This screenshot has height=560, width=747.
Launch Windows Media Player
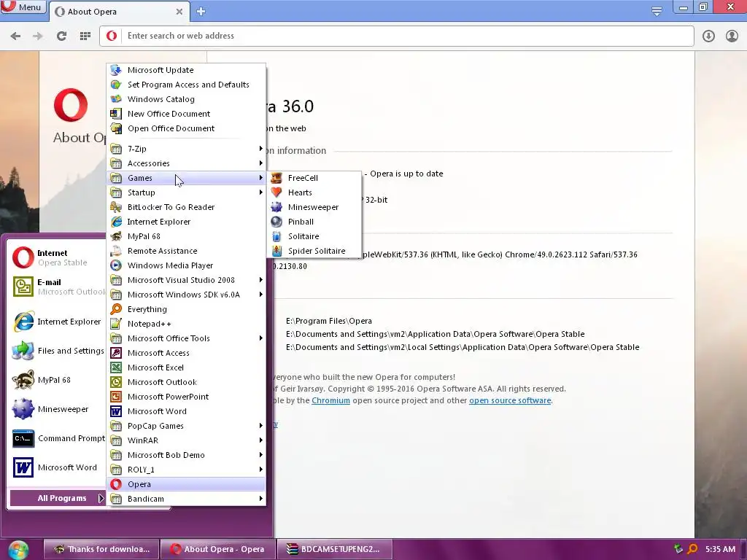(186, 265)
